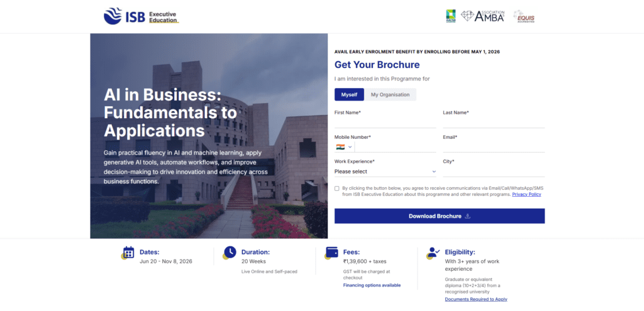Focus the Email field
The width and height of the screenshot is (644, 311).
click(x=494, y=147)
